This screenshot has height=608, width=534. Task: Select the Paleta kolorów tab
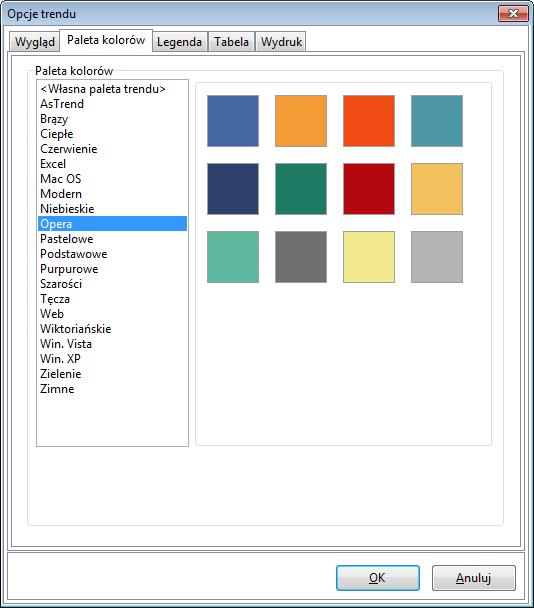[106, 40]
